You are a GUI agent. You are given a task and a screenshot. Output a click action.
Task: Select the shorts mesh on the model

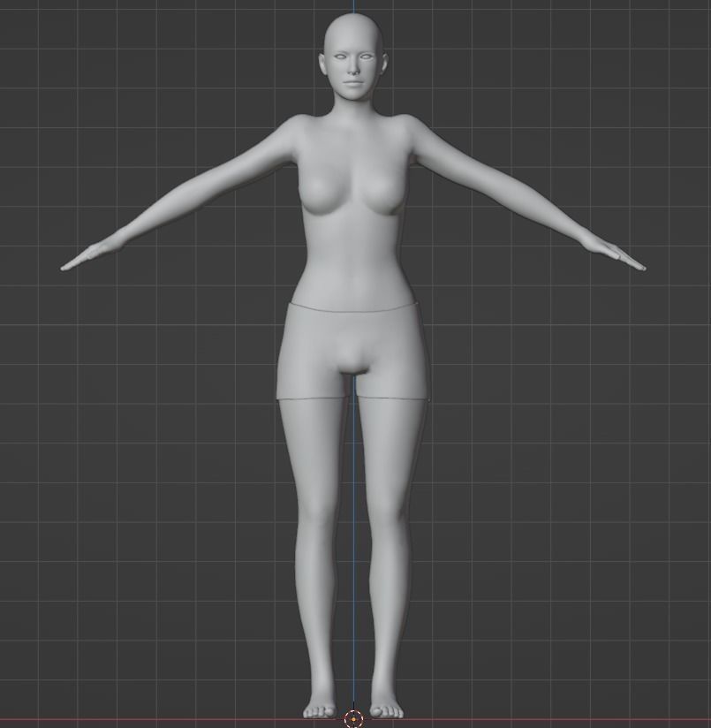[352, 350]
